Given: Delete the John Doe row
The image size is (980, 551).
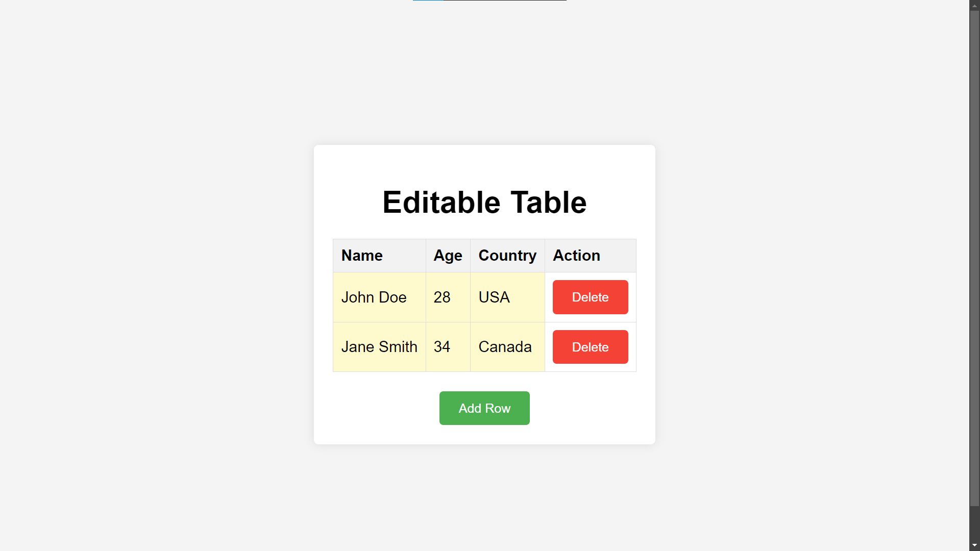Looking at the screenshot, I should [590, 297].
